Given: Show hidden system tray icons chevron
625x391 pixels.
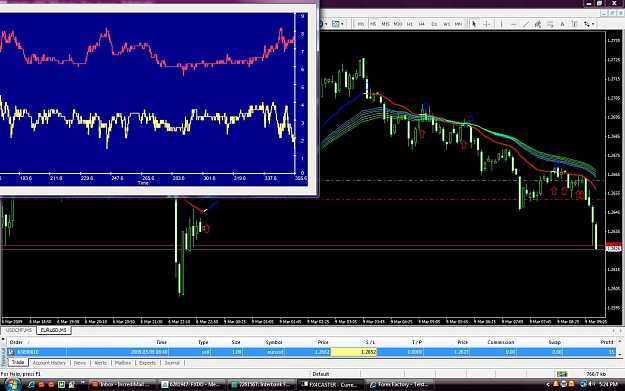Looking at the screenshot, I should point(547,385).
